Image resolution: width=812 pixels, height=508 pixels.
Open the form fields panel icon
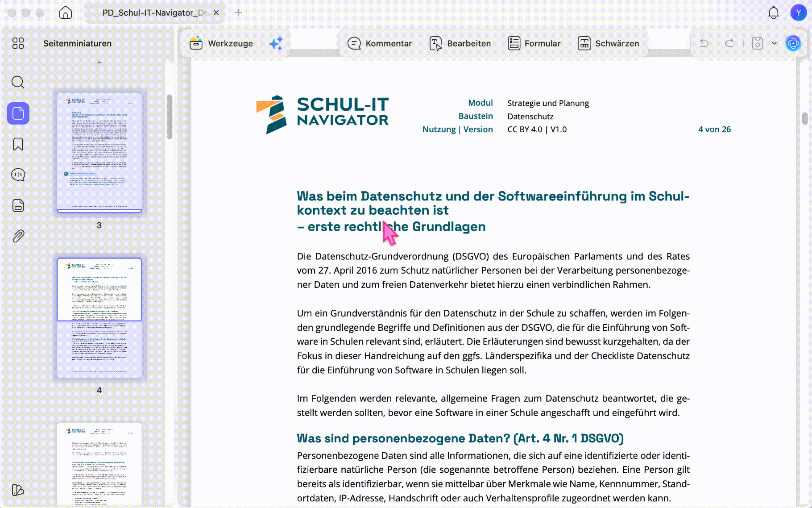[18, 205]
